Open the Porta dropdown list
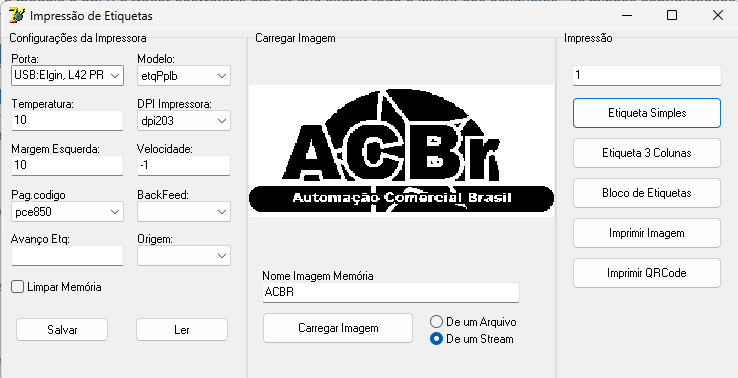Viewport: 738px width, 378px height. click(x=67, y=75)
